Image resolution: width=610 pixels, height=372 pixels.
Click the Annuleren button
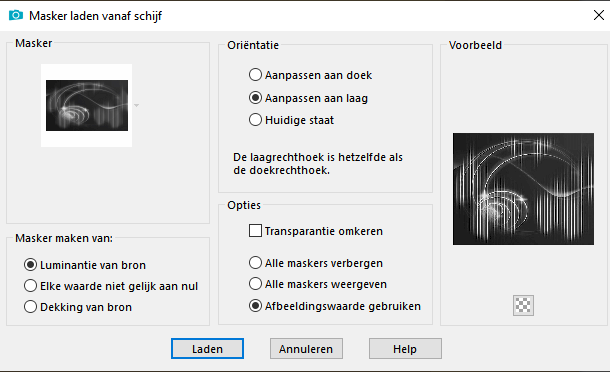coord(306,349)
